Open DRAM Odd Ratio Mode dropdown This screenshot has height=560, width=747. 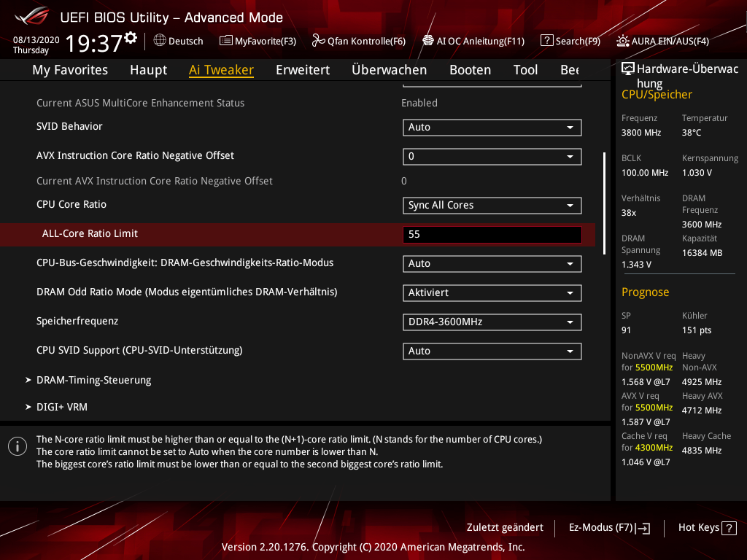coord(492,293)
